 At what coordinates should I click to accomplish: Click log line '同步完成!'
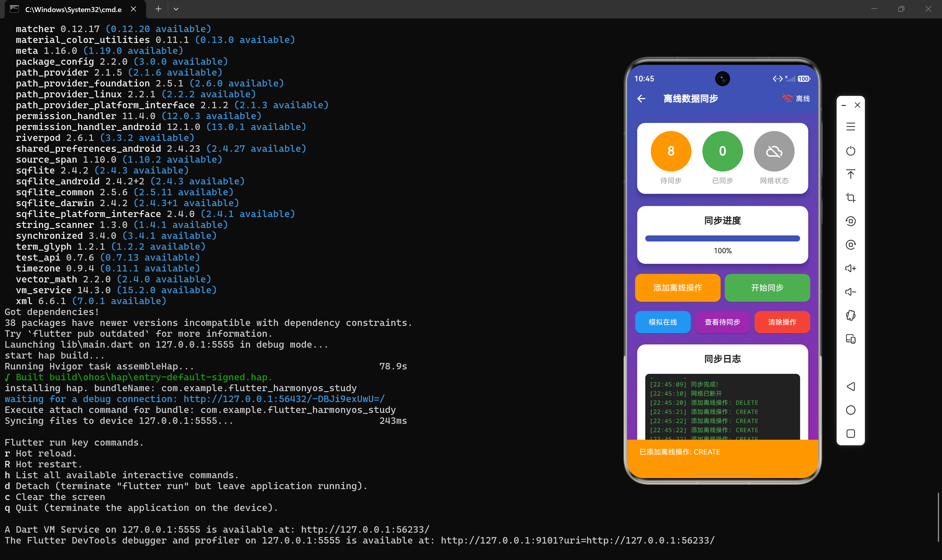(x=684, y=384)
